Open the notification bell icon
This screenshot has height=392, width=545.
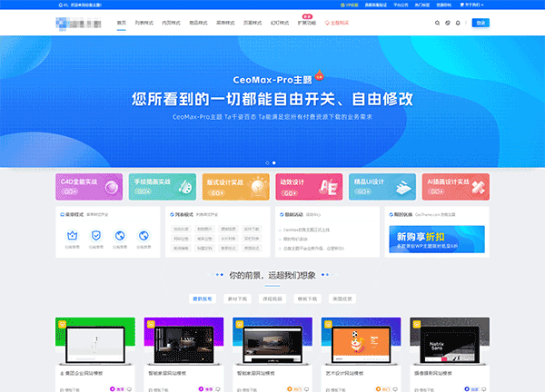[x=458, y=23]
